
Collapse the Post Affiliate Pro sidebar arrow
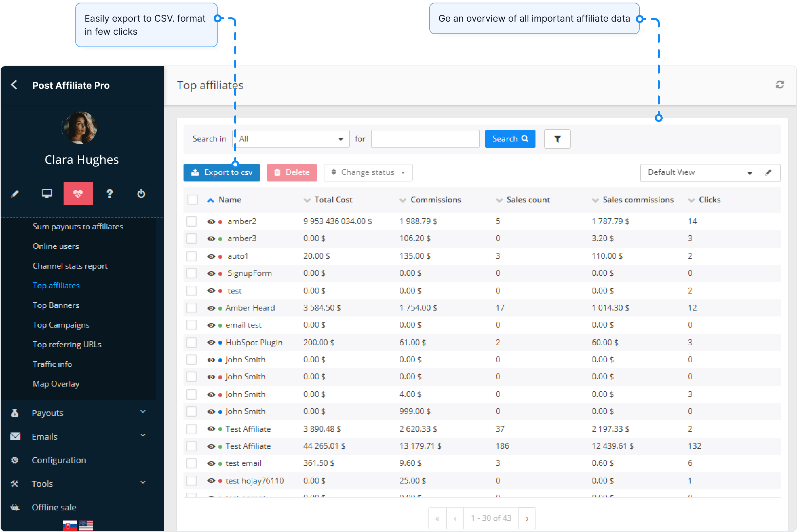(14, 85)
